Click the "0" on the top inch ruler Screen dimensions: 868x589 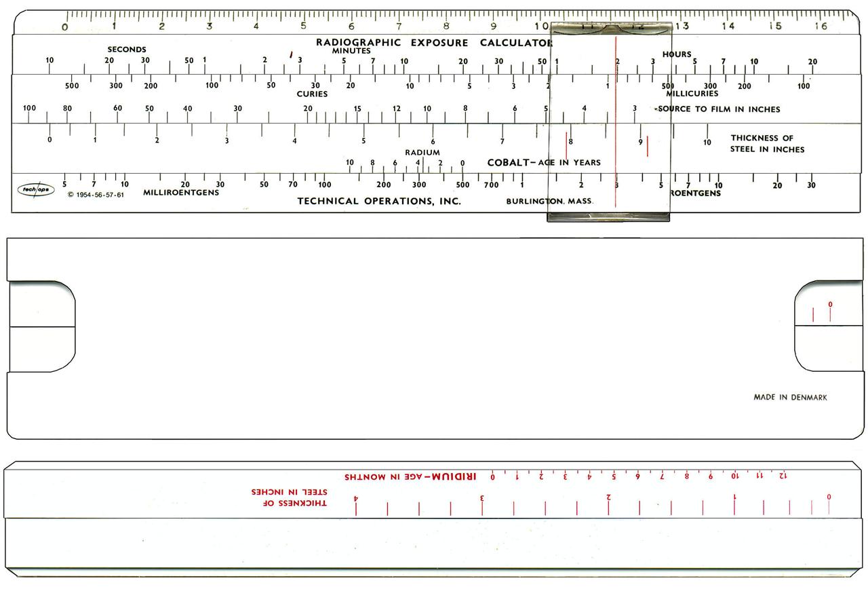coord(65,27)
